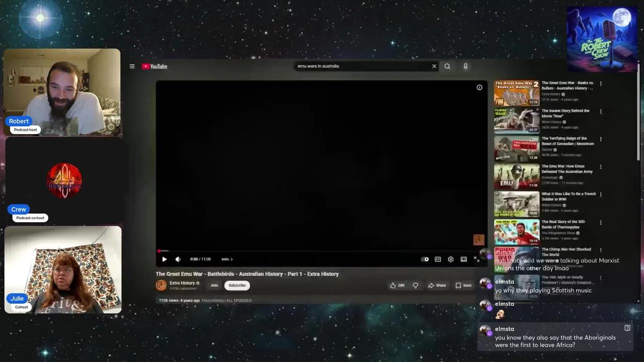Click 'The Great Emu War - Beaks vs. Bullets' title
The image size is (644, 362).
tap(568, 85)
